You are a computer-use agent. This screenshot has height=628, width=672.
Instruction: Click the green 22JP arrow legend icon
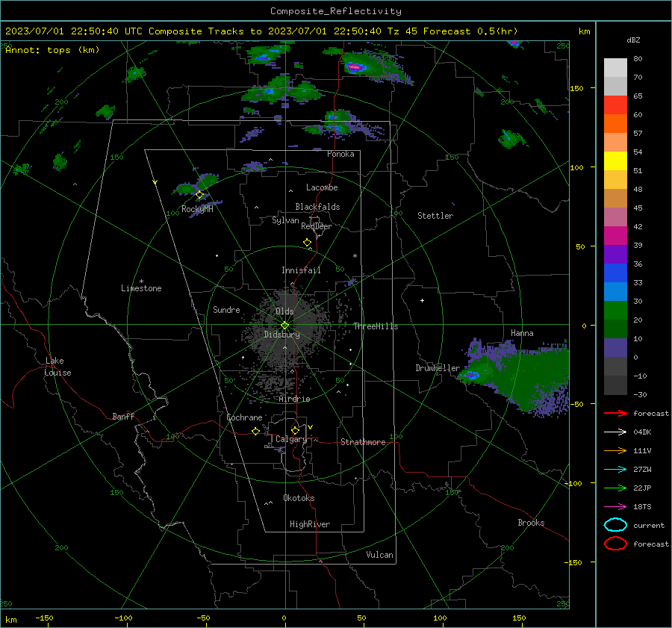(615, 488)
